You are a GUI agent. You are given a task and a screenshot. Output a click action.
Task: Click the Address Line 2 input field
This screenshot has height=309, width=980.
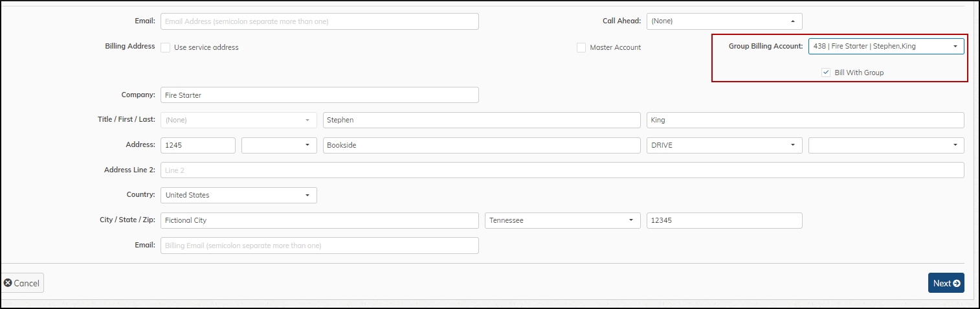562,170
